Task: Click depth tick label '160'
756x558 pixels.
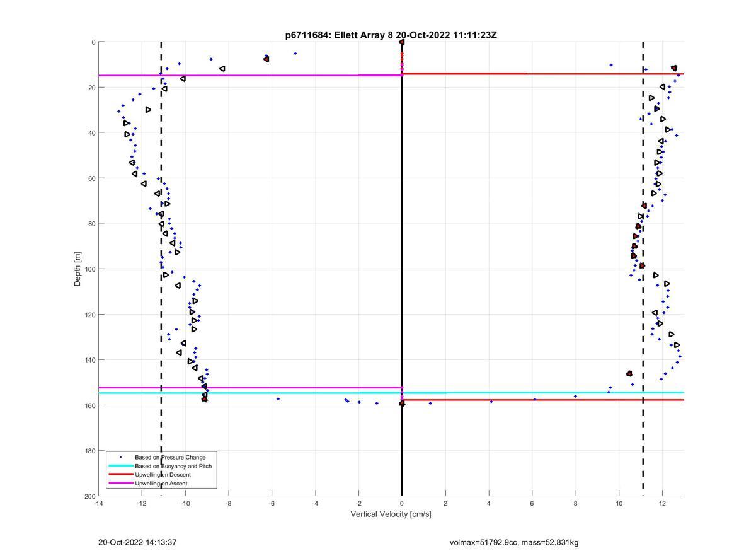Action: point(89,405)
